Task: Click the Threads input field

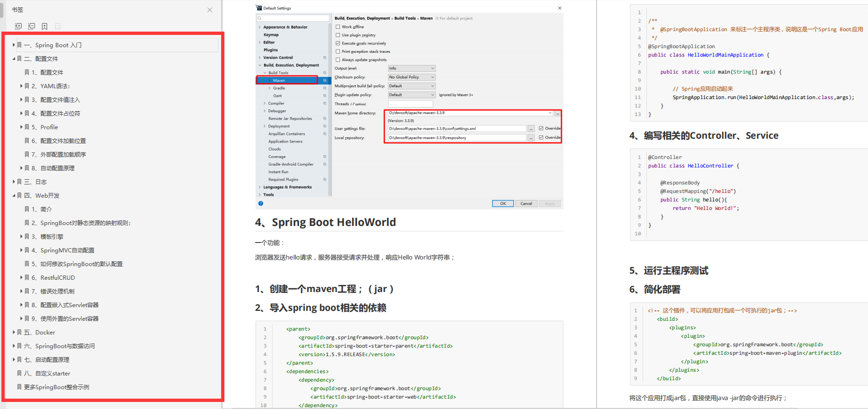Action: (x=410, y=104)
